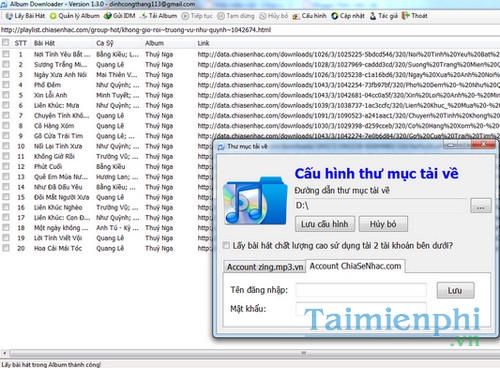The width and height of the screenshot is (500, 368).
Task: Click the Gửi IDM toolbar button
Action: [x=119, y=16]
